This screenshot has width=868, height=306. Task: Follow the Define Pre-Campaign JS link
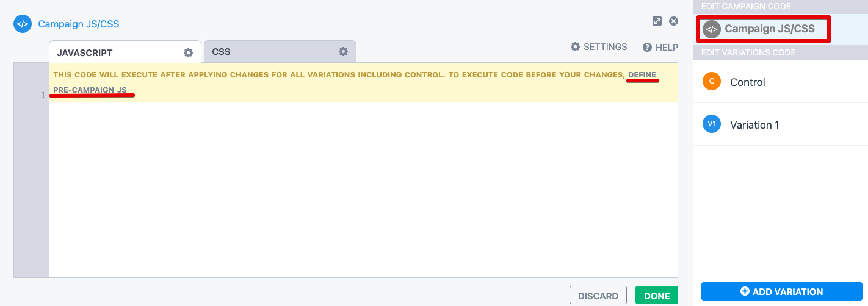[642, 75]
